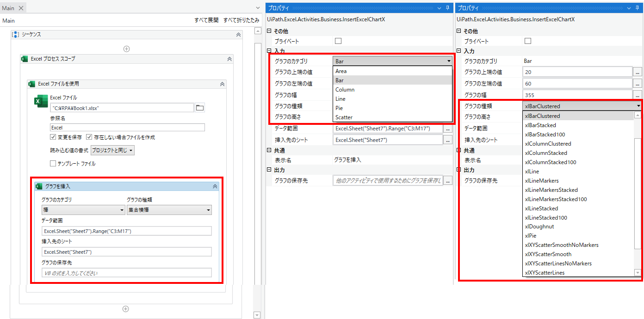Click the pin icon of the right プロパティ panel
This screenshot has width=644, height=319.
pos(638,8)
